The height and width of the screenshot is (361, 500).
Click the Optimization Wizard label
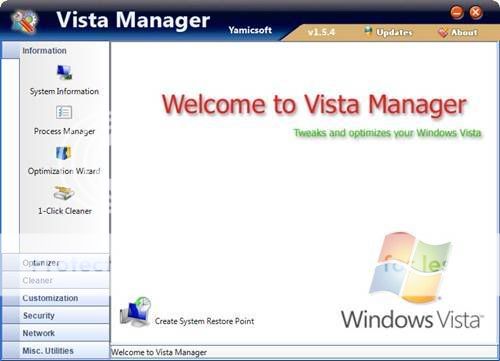pyautogui.click(x=64, y=171)
